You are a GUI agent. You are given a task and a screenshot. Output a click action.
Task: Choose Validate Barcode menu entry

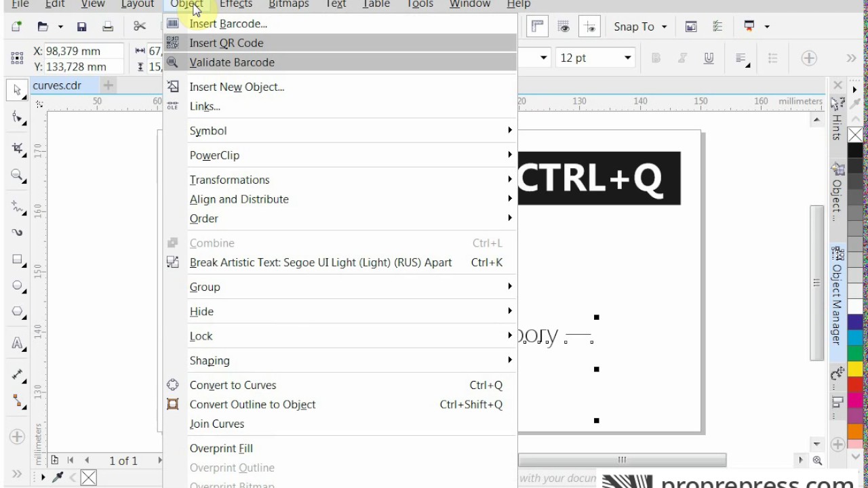(340, 62)
